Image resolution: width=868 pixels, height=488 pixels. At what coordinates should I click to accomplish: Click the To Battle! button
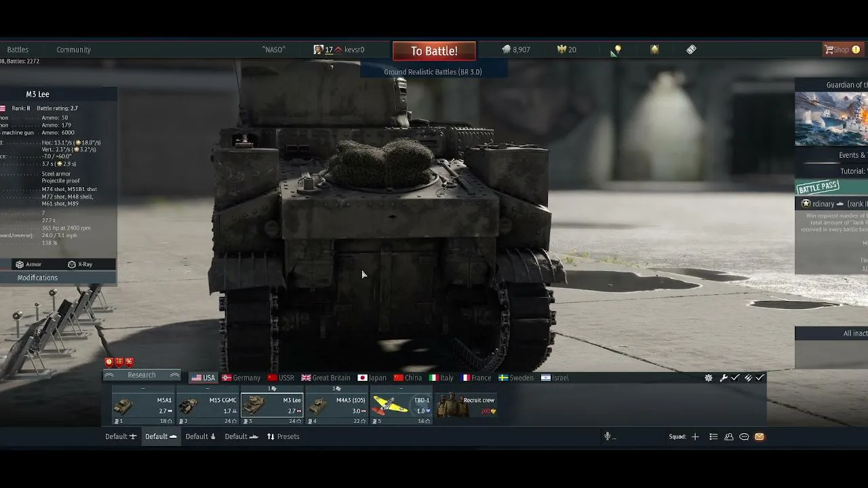tap(434, 51)
